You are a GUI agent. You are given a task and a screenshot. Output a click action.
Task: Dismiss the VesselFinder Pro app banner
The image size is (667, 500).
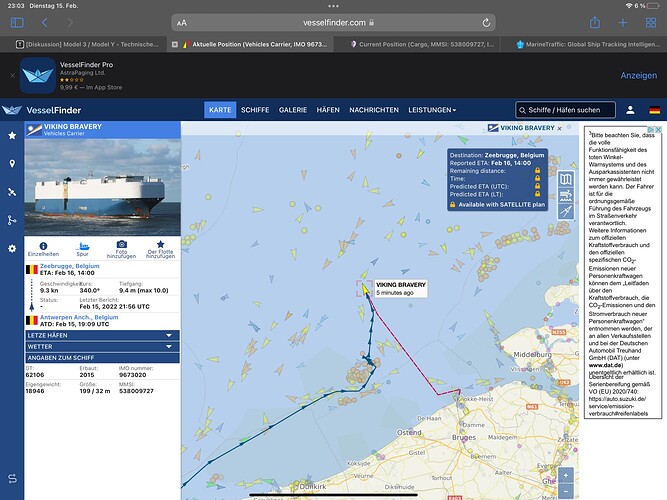coord(12,75)
